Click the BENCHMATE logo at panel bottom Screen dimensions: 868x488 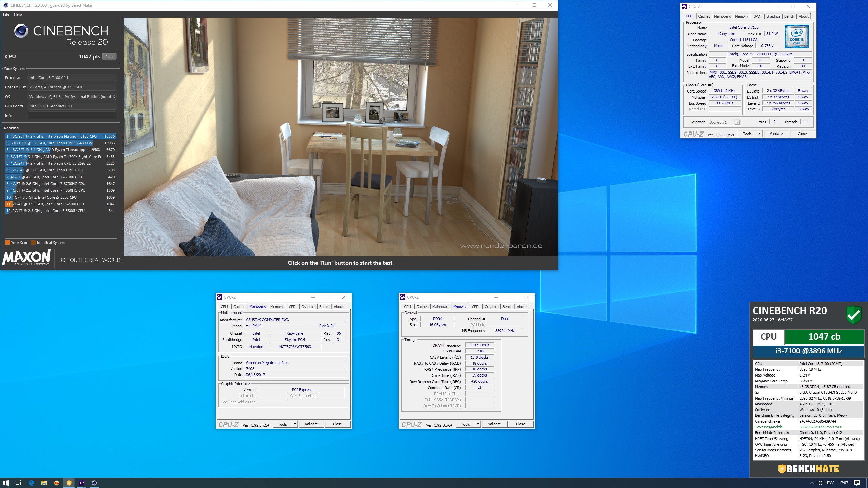pos(808,469)
